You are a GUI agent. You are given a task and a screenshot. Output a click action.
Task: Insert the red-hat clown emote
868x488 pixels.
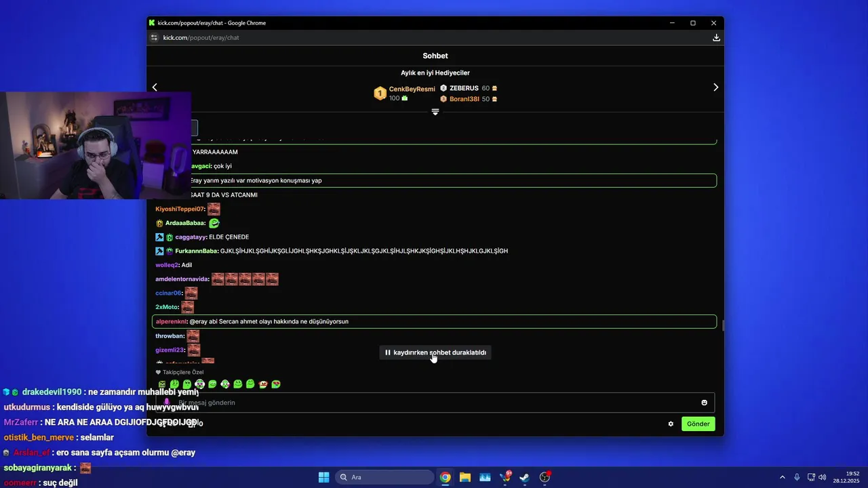coord(263,384)
